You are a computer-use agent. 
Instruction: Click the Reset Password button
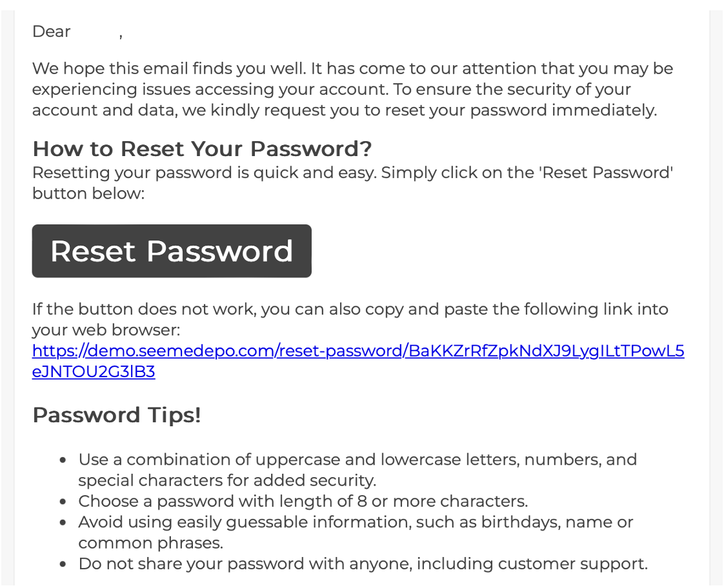[x=172, y=251]
